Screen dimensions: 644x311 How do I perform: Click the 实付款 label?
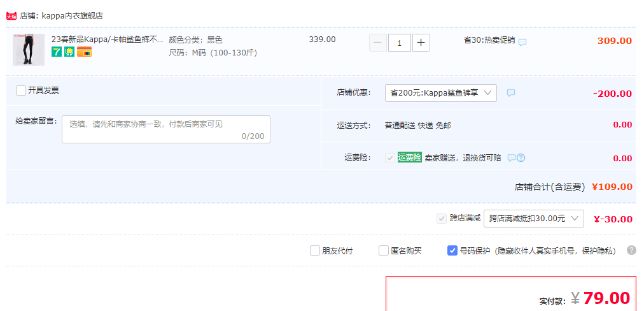[x=552, y=301]
